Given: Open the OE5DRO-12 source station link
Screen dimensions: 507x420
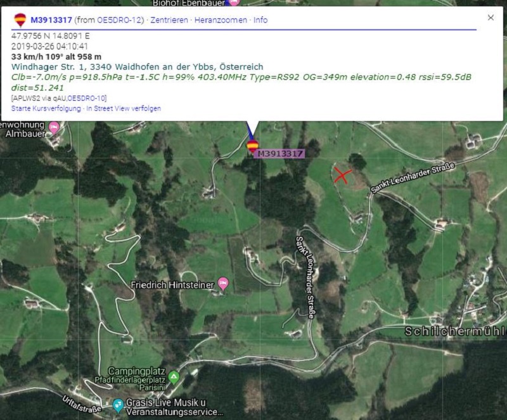Looking at the screenshot, I should [x=119, y=20].
